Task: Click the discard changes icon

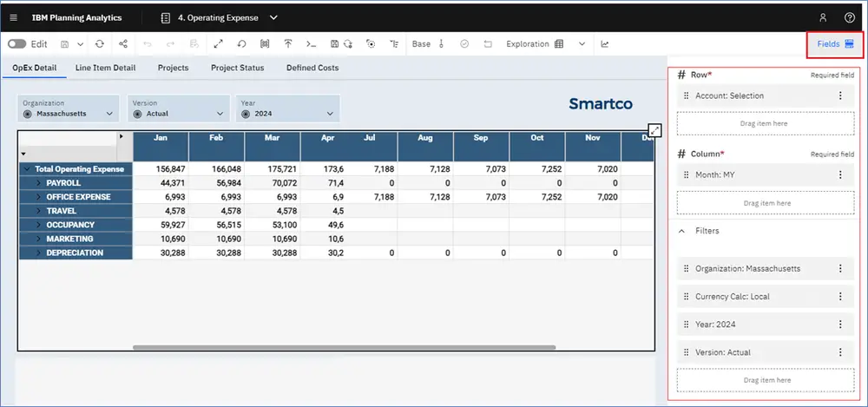Action: click(488, 43)
